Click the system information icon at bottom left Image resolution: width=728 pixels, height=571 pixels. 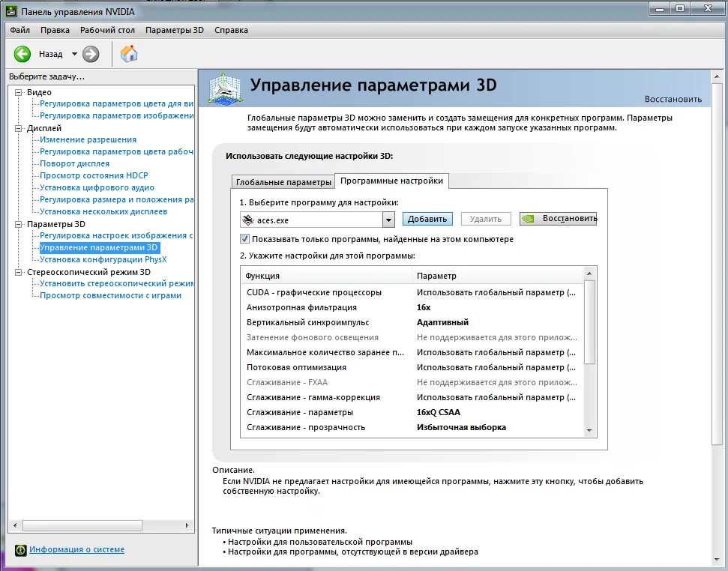[x=20, y=550]
